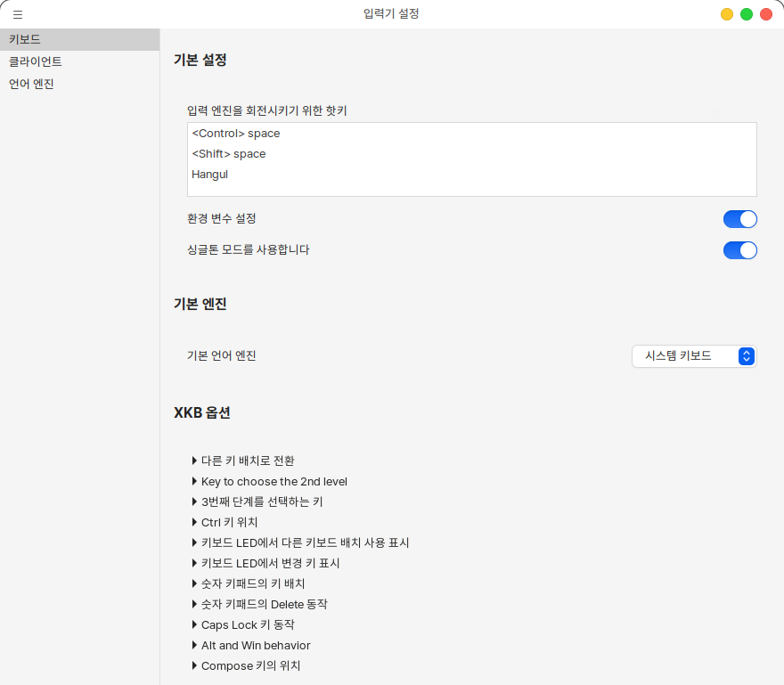
Task: Click the yellow minimize window button
Action: pyautogui.click(x=727, y=14)
